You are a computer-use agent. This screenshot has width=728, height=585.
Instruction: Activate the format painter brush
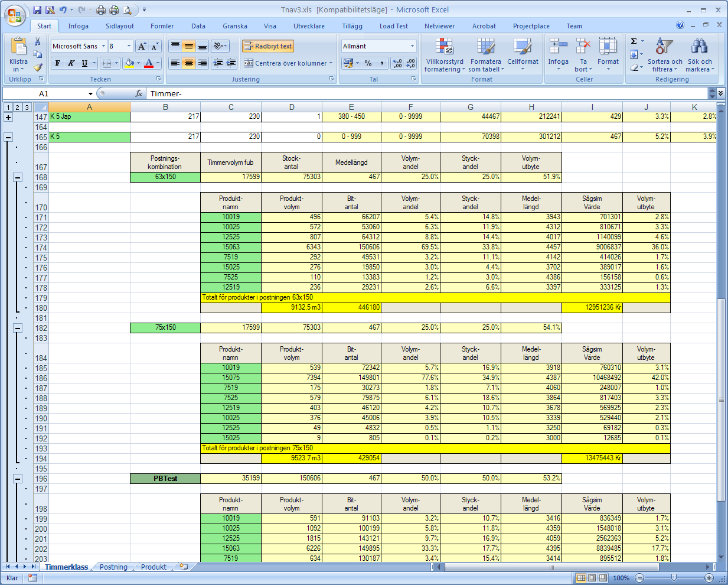point(38,67)
